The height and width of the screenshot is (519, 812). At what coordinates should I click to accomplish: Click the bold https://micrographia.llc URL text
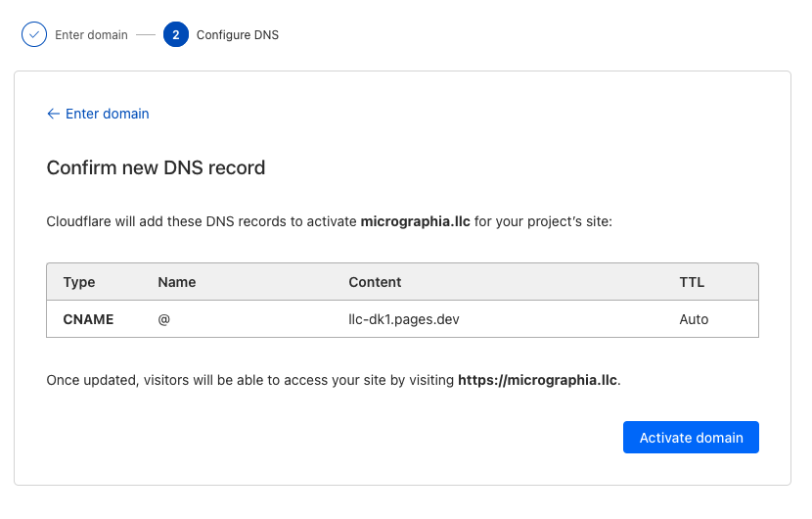click(x=537, y=380)
